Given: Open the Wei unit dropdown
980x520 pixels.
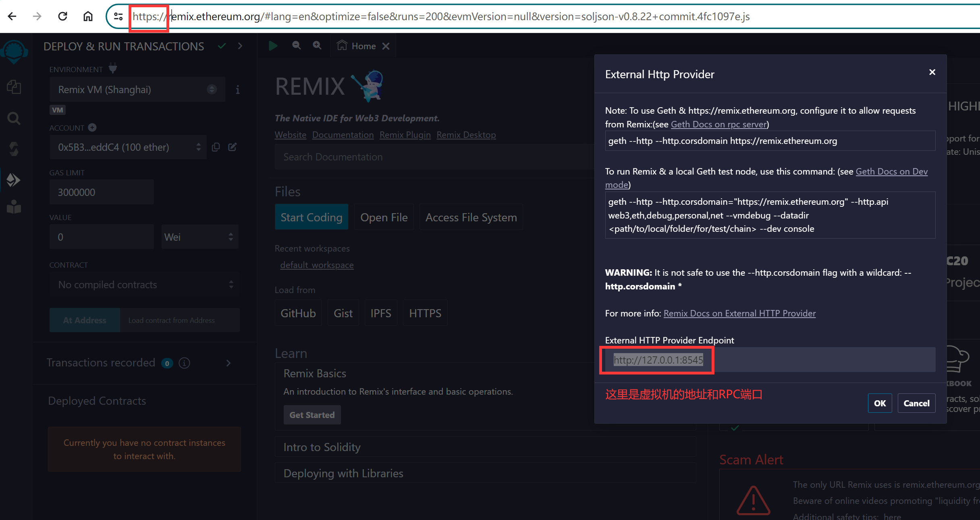Looking at the screenshot, I should click(200, 237).
